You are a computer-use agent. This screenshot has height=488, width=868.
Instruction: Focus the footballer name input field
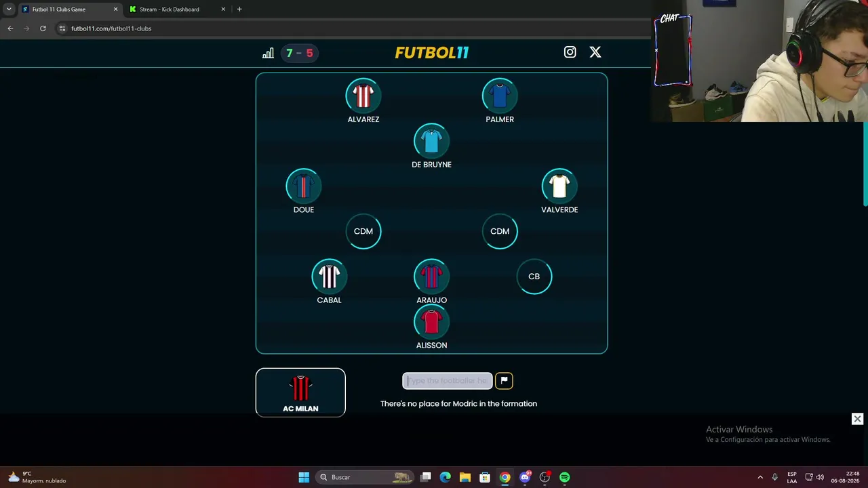448,381
